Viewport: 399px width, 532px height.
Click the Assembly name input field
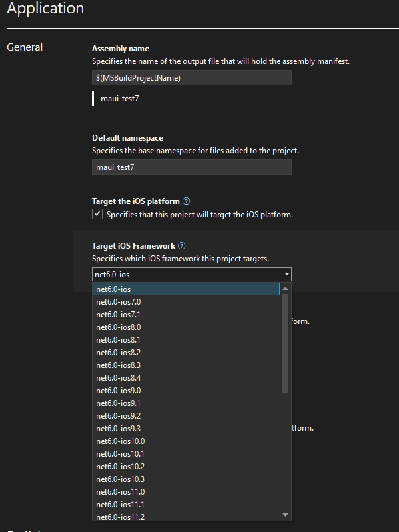click(x=192, y=78)
